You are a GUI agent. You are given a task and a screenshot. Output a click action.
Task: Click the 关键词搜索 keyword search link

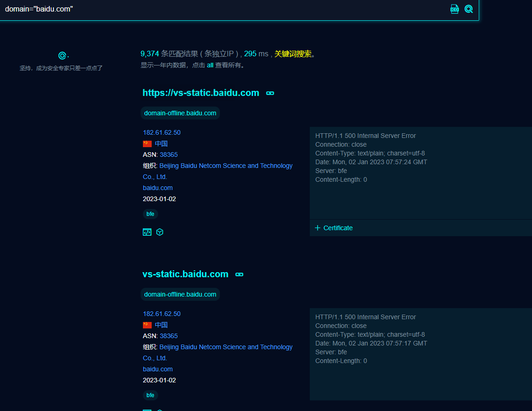293,54
